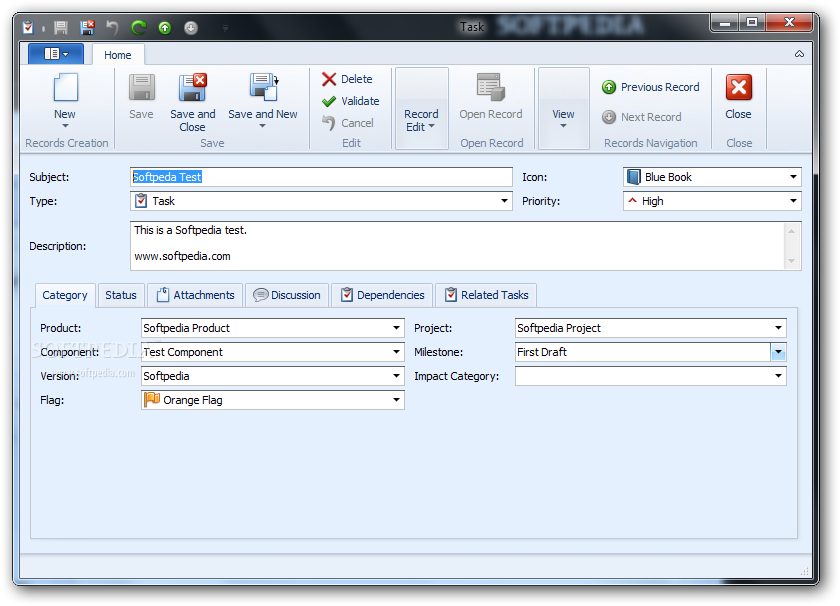Click the New record ribbon icon
Screen dimensions: 840x606
tap(65, 88)
